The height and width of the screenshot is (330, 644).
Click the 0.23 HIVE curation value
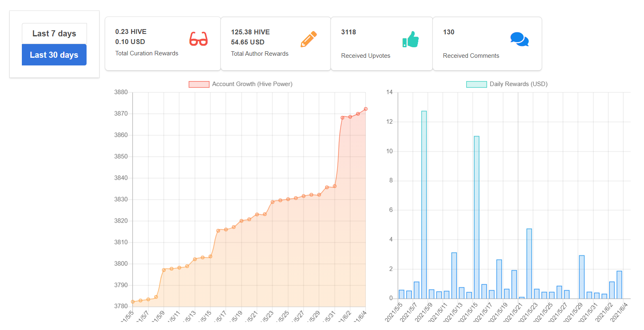[131, 32]
